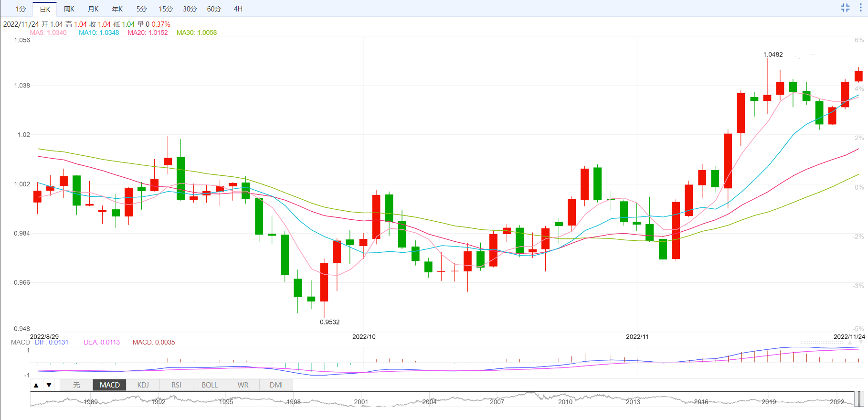Click the exit fullscreen icon
Screen dimensions: 868x420
point(845,8)
